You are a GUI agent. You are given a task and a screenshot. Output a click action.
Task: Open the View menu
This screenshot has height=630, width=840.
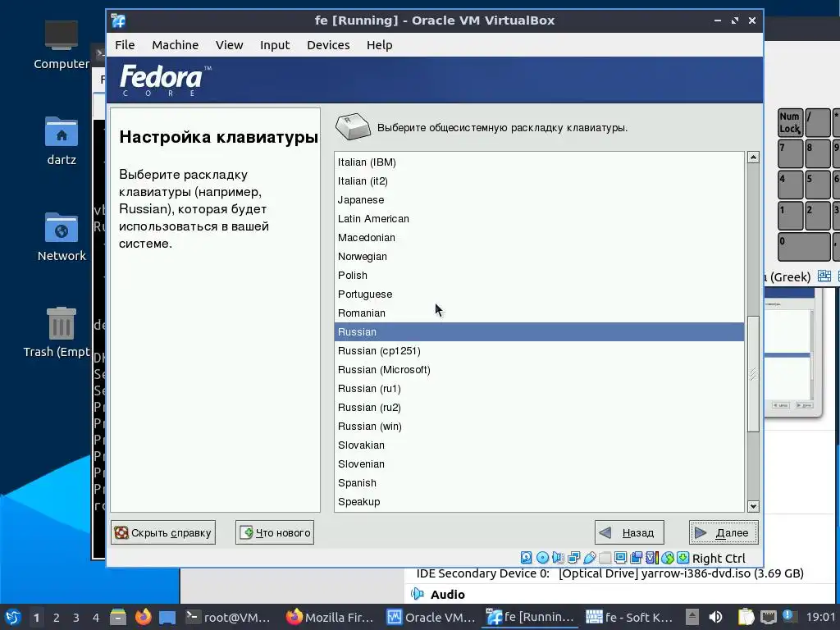pyautogui.click(x=230, y=45)
